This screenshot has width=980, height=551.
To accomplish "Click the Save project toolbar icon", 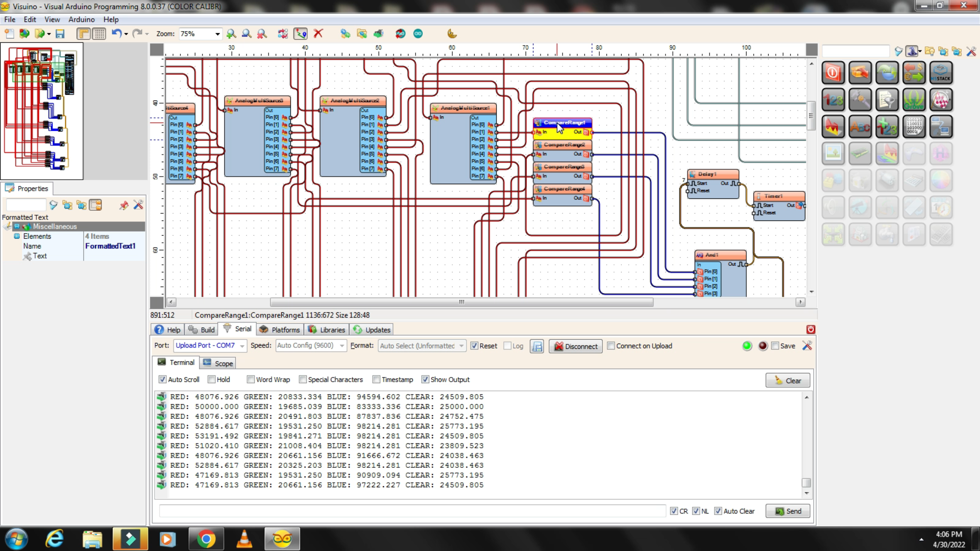I will 60,34.
